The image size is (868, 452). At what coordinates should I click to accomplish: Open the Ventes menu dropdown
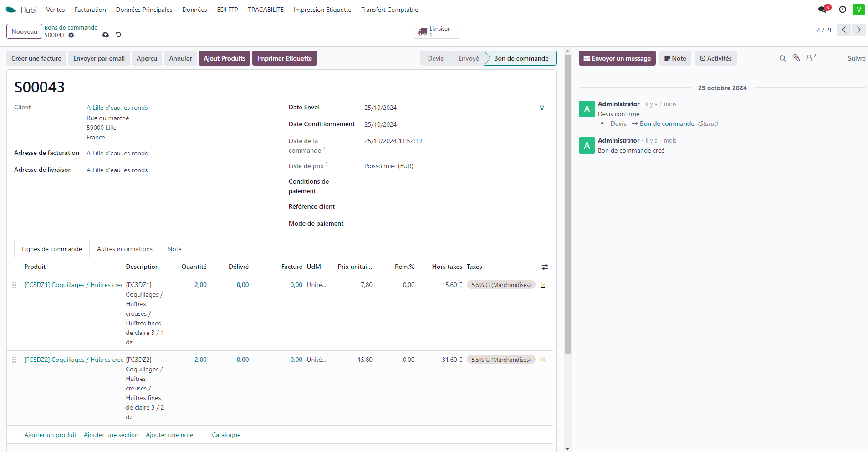tap(55, 10)
